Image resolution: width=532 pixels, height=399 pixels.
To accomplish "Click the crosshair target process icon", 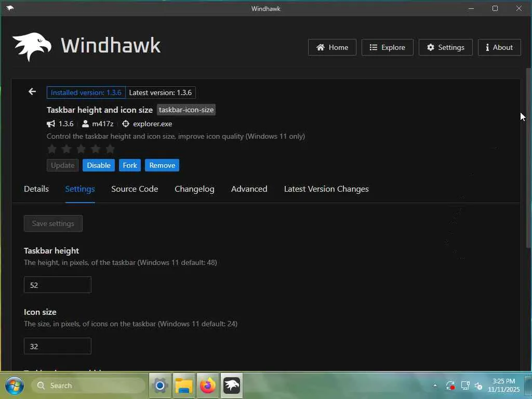I will click(x=126, y=124).
